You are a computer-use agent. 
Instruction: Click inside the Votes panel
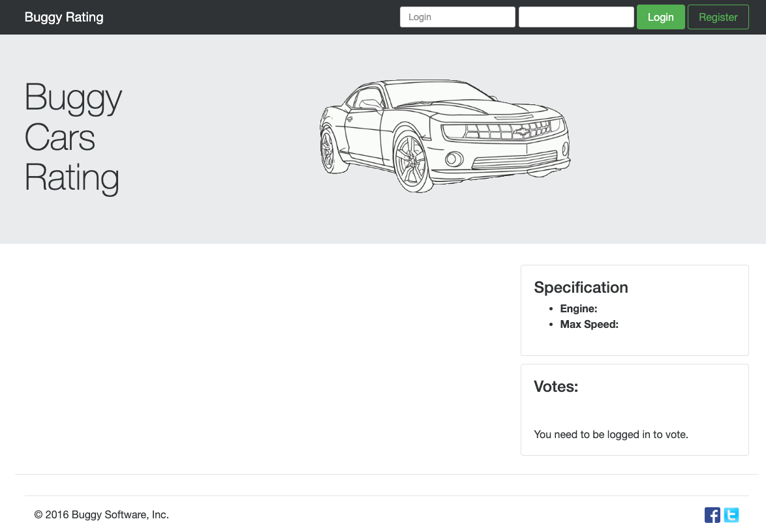[x=634, y=409]
